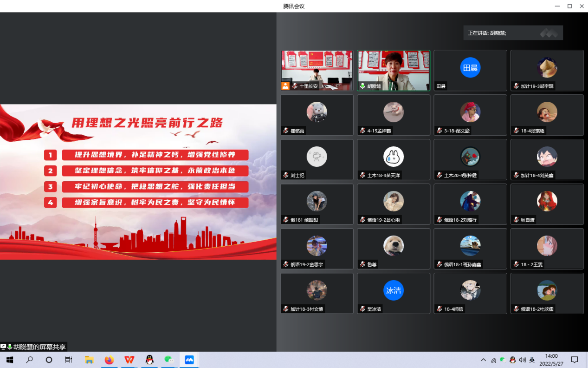Image resolution: width=588 pixels, height=368 pixels.
Task: Open the pinned QQ penguin taskbar app
Action: coord(149,360)
